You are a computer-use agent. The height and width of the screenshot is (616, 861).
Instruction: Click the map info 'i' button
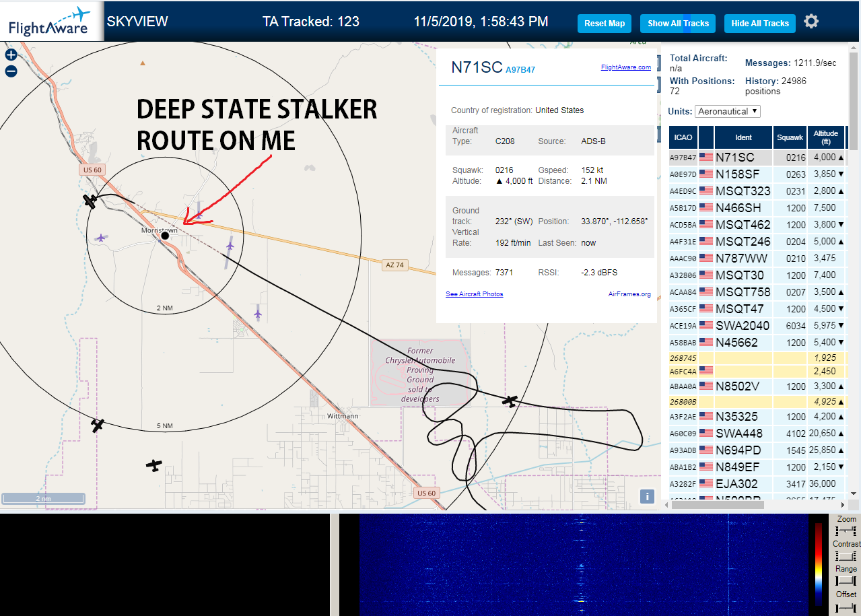(x=647, y=496)
